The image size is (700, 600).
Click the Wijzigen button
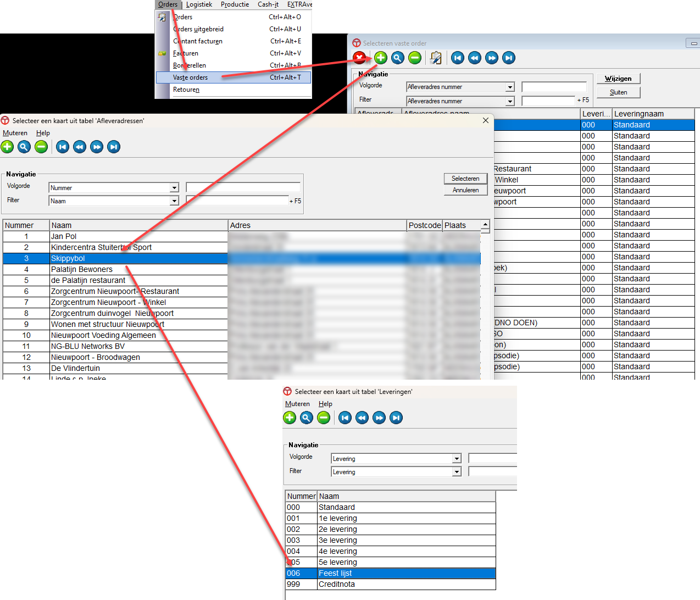tap(618, 79)
